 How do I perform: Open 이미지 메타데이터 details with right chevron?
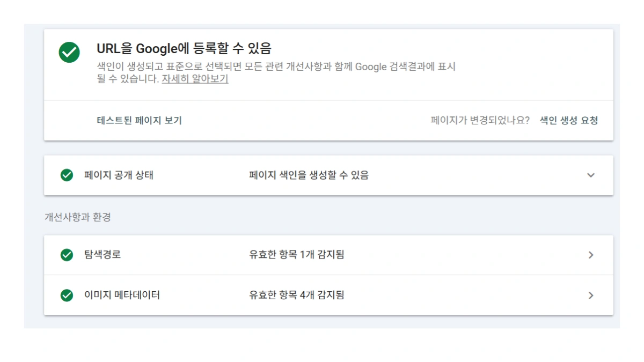[x=591, y=295]
